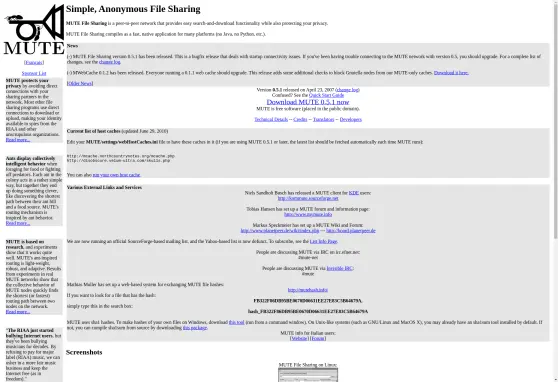
Task: Open the change log link beside the April 23 release date
Action: coord(347,90)
